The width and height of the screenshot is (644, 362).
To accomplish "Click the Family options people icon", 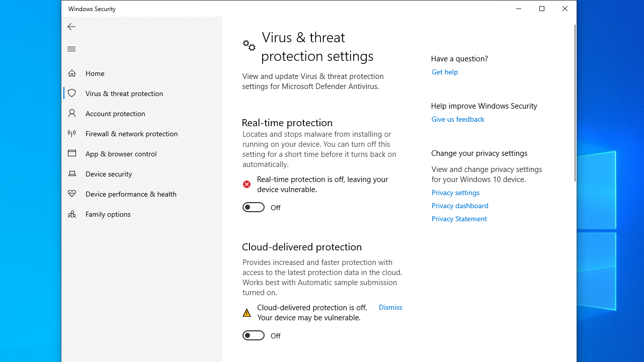I will pyautogui.click(x=72, y=214).
